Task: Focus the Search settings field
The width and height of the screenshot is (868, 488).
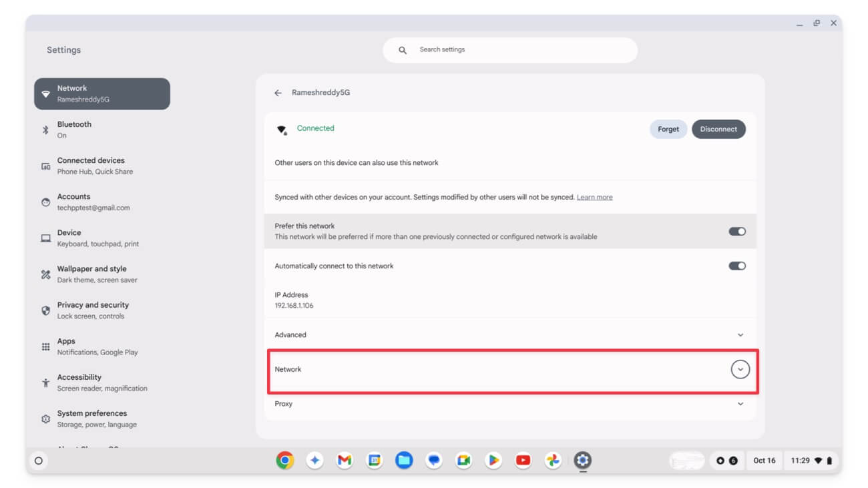Action: point(510,50)
